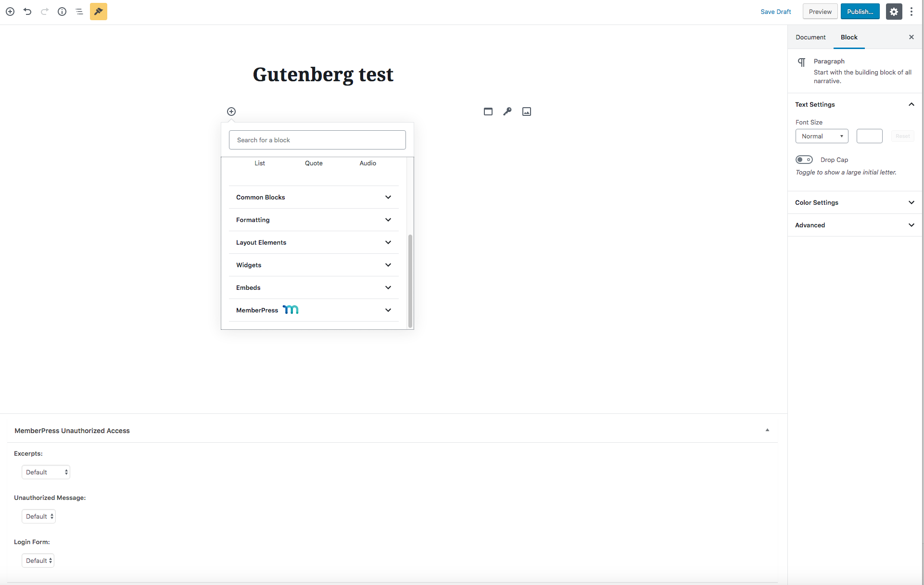Enable the Drop Cap toggle

[804, 160]
